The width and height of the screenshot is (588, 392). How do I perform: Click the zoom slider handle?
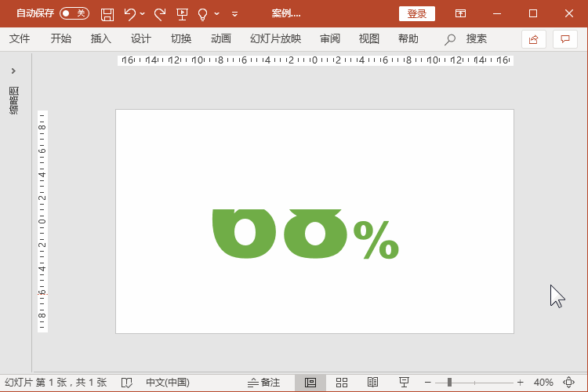click(449, 383)
